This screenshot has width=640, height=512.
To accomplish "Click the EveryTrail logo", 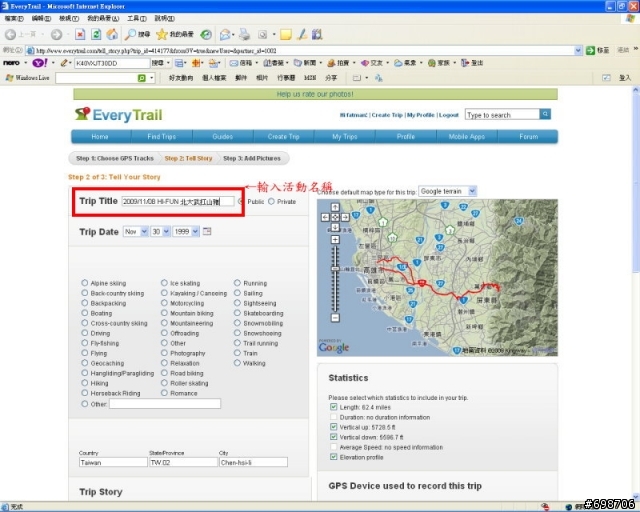I will 119,114.
